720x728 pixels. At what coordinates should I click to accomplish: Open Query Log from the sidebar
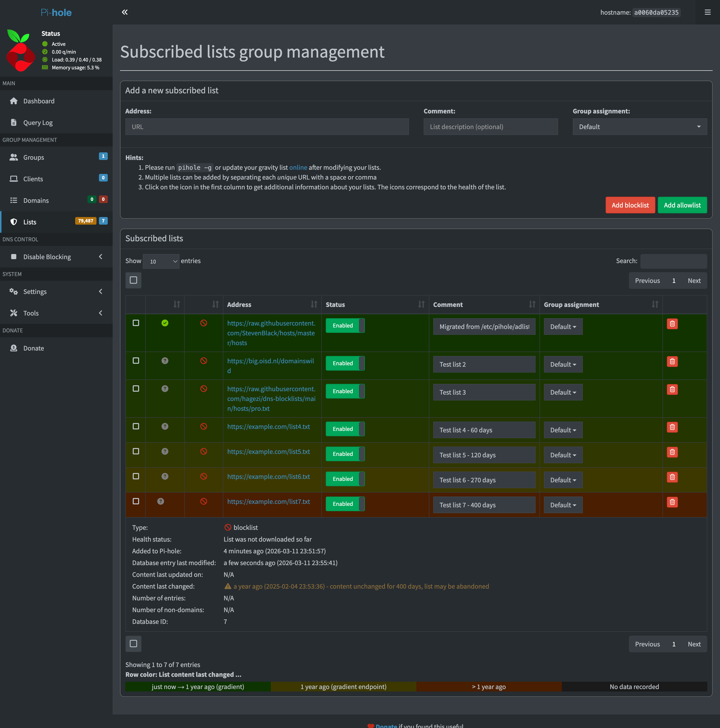click(x=38, y=122)
